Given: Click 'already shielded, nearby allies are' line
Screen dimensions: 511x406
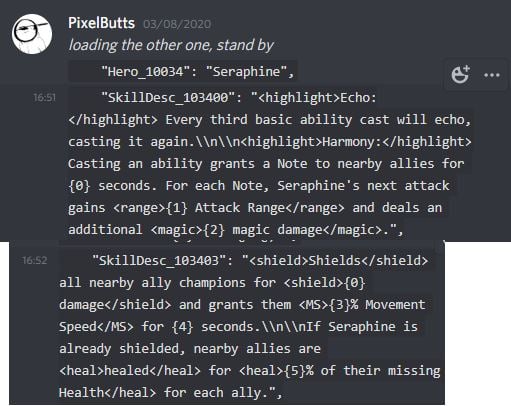Looking at the screenshot, I should click(x=190, y=348).
